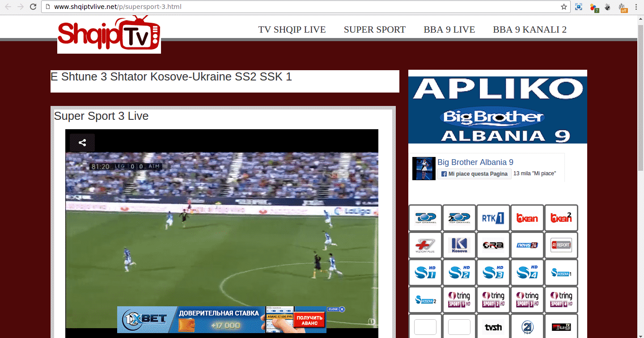Open the Klan channel tile
This screenshot has height=338, width=644.
[527, 218]
